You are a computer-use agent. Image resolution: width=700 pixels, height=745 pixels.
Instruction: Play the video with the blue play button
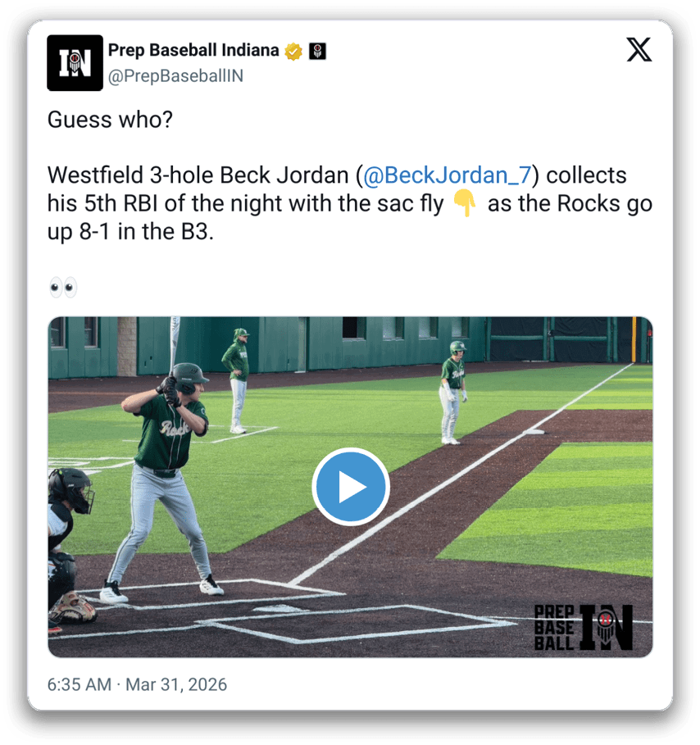[351, 487]
